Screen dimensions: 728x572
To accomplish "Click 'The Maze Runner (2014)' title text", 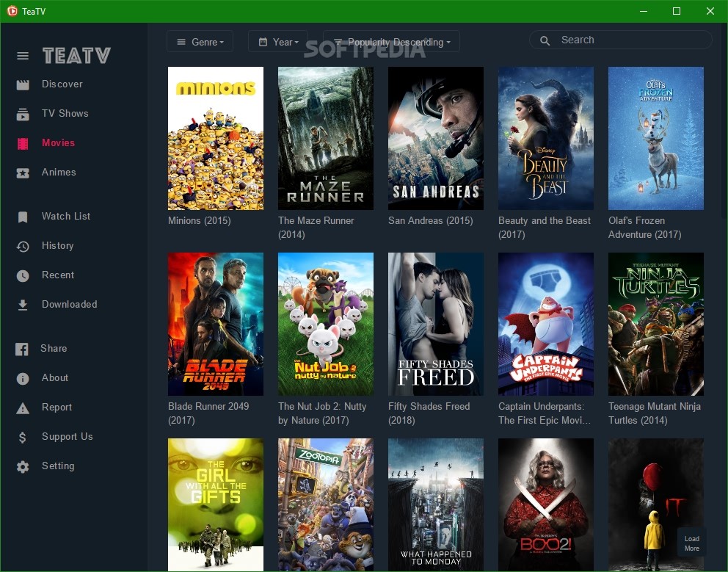I will [x=316, y=228].
